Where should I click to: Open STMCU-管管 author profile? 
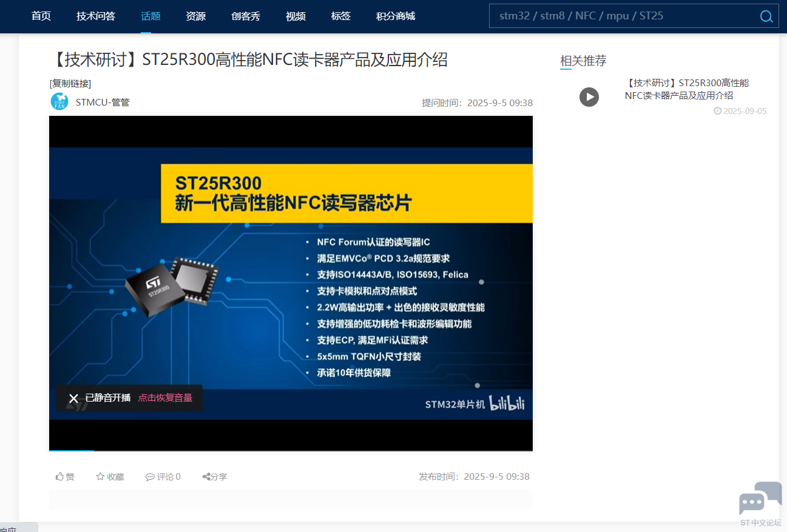(103, 102)
